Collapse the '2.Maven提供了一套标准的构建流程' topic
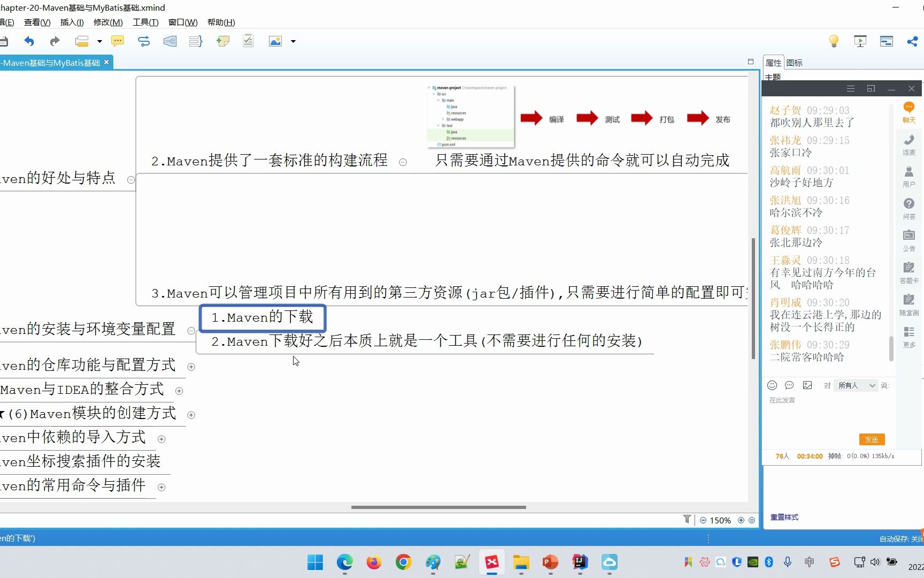 pos(403,162)
